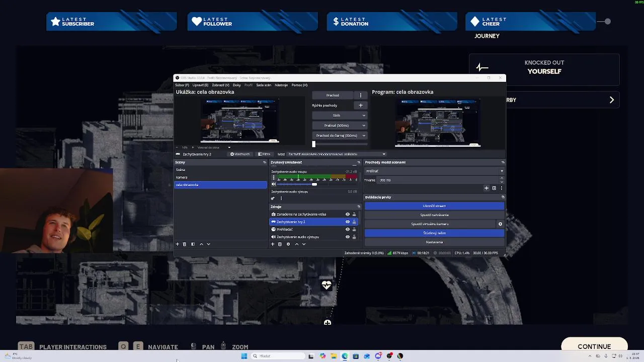Remove the selected source with trash icon
This screenshot has width=644, height=362.
pos(280,244)
